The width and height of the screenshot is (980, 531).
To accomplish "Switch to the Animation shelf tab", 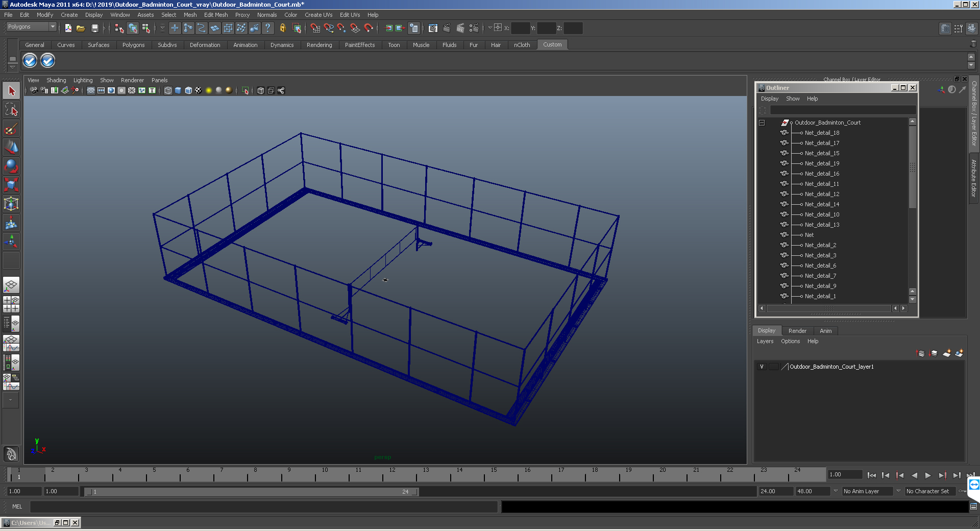I will click(x=245, y=45).
